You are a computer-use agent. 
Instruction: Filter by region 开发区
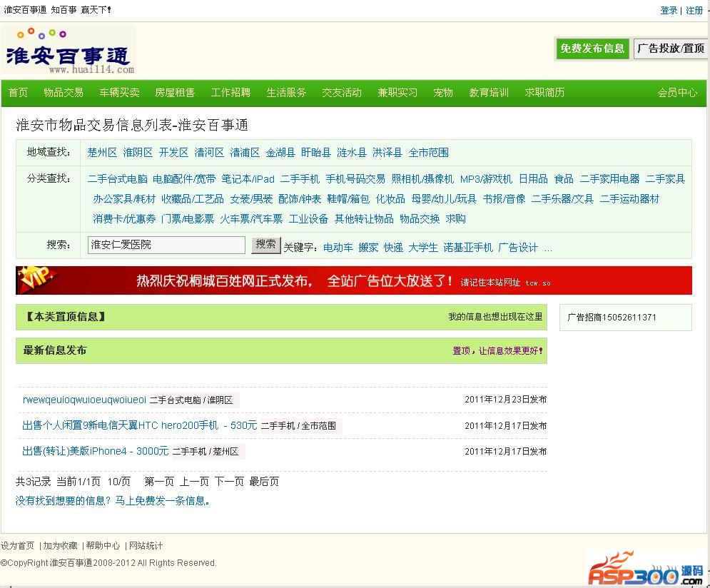coord(173,153)
